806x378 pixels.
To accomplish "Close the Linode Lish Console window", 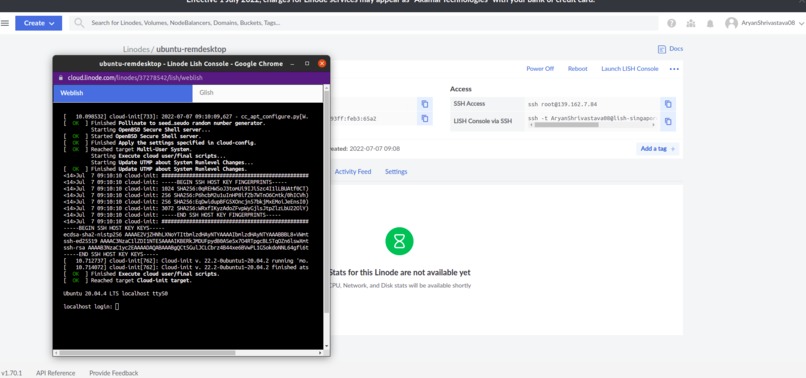I will [x=322, y=64].
